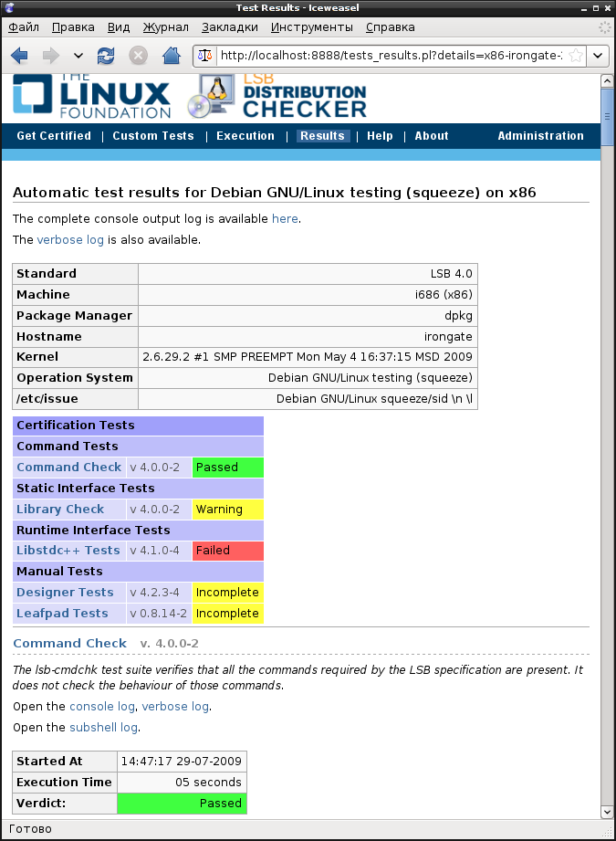Open the Правка menu
Screen dimensions: 616x841
(73, 27)
